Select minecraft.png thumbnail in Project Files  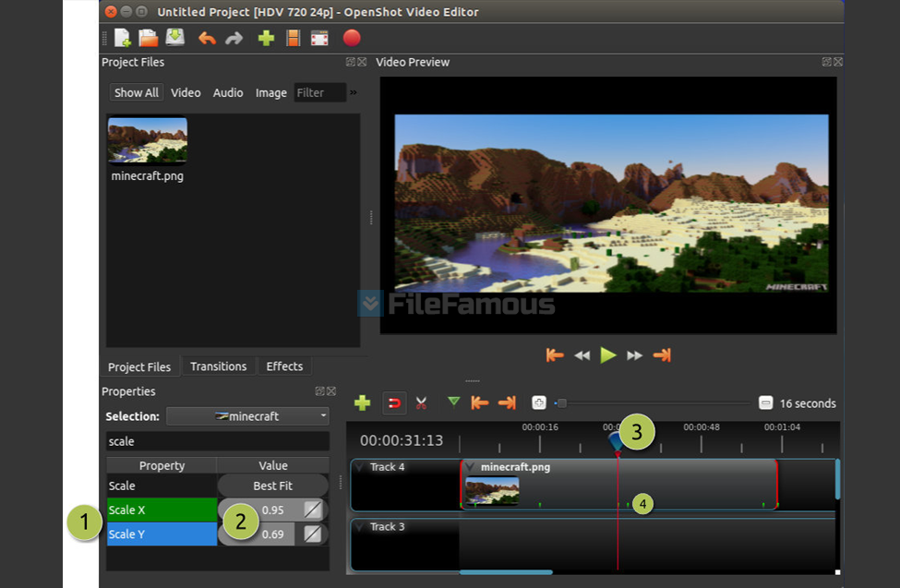pos(148,140)
